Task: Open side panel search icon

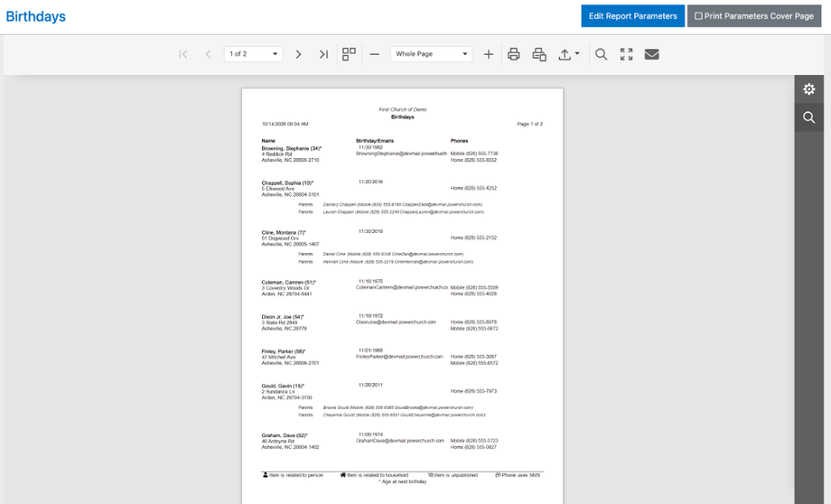Action: click(808, 117)
